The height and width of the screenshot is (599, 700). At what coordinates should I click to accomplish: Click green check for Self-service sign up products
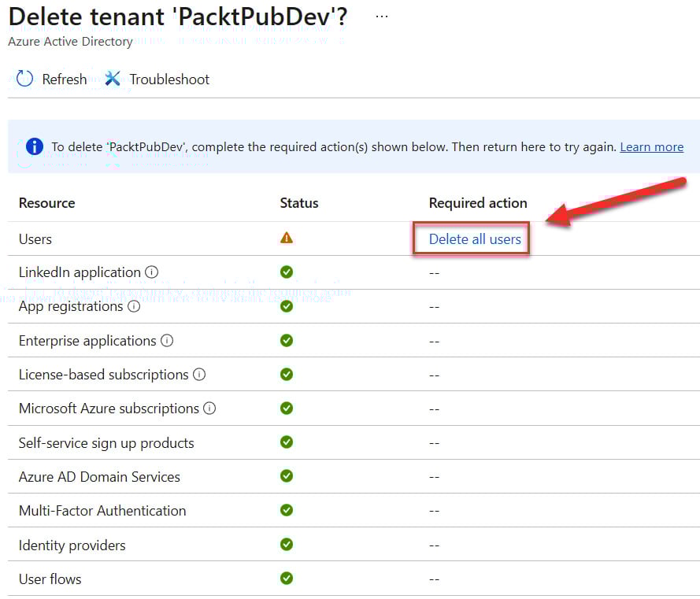[x=287, y=442]
